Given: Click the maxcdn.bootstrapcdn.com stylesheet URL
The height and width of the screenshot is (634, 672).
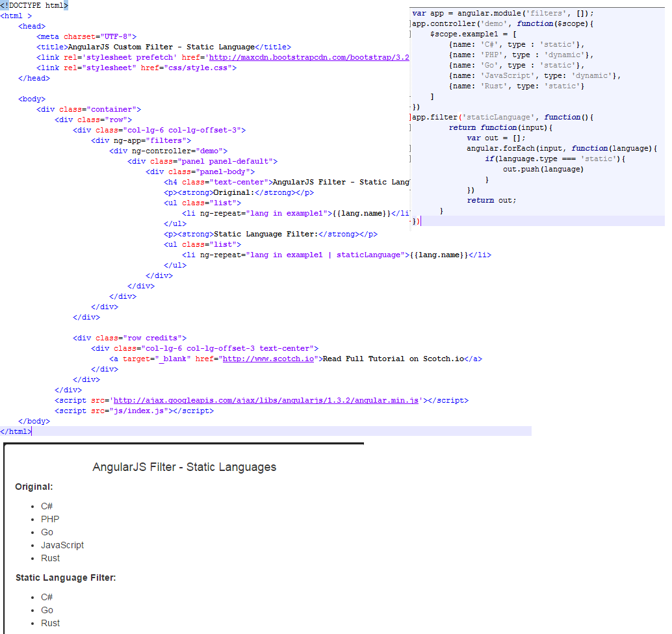Looking at the screenshot, I should (309, 57).
